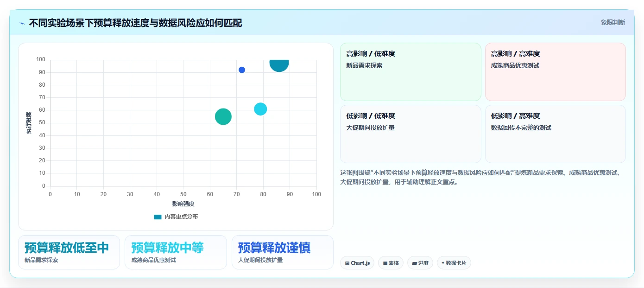
Task: Click 成熟商品优惠测试 under 预算释放中等
Action: click(x=153, y=260)
